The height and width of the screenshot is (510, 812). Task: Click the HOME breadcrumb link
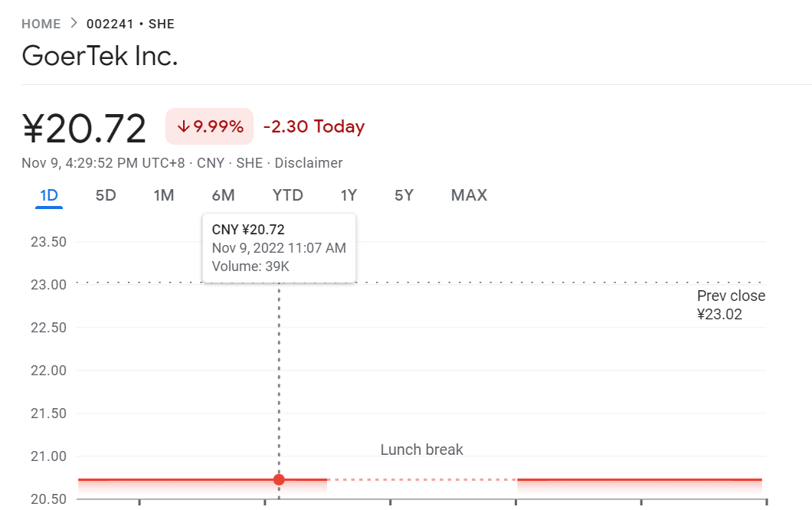(41, 24)
